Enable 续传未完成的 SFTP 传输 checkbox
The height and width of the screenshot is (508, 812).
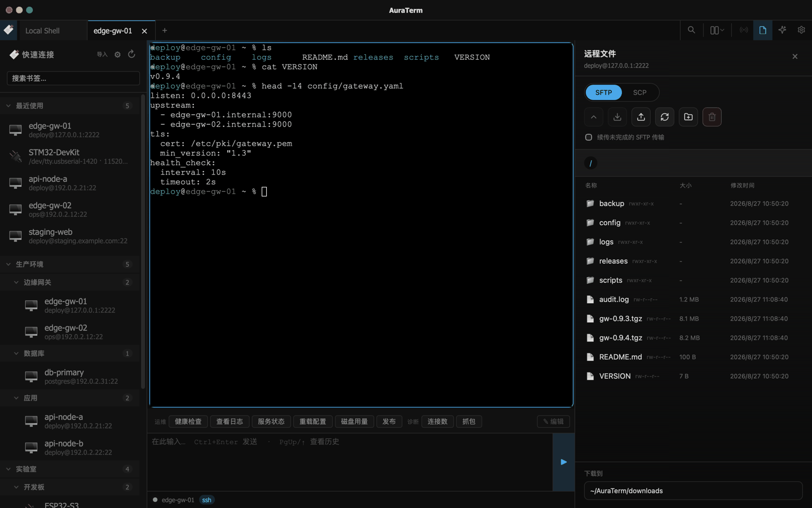click(x=589, y=137)
